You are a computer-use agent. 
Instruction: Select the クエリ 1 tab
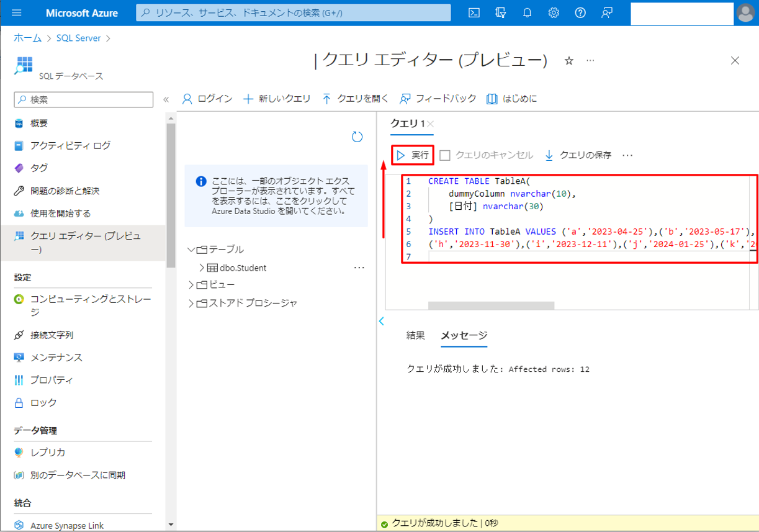pyautogui.click(x=407, y=124)
